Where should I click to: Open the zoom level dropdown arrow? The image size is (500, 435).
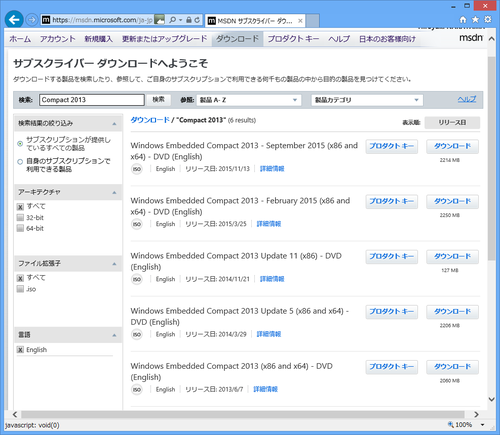[x=482, y=425]
